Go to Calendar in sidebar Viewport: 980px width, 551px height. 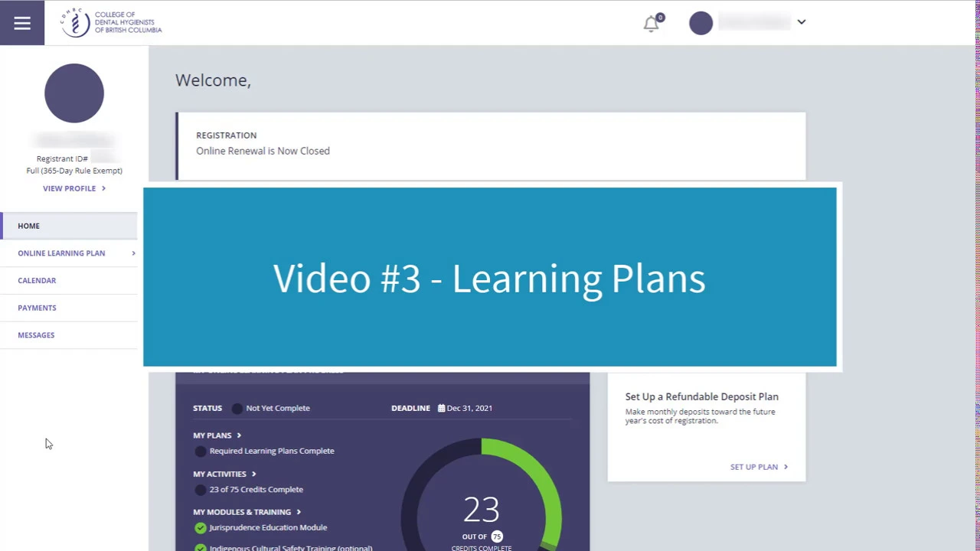point(37,280)
